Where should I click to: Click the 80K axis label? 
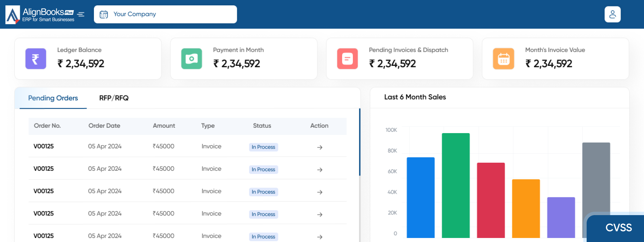point(392,151)
